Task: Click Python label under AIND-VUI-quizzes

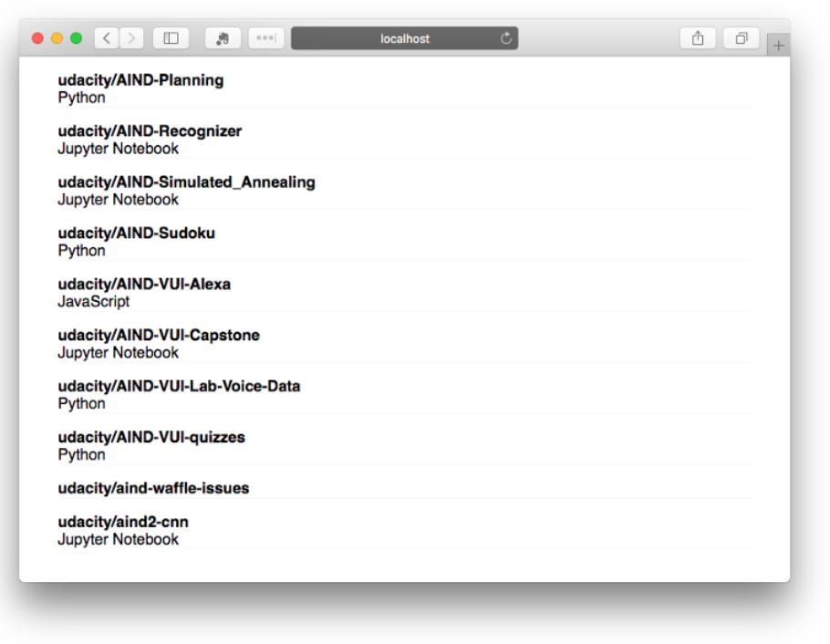Action: (x=81, y=454)
